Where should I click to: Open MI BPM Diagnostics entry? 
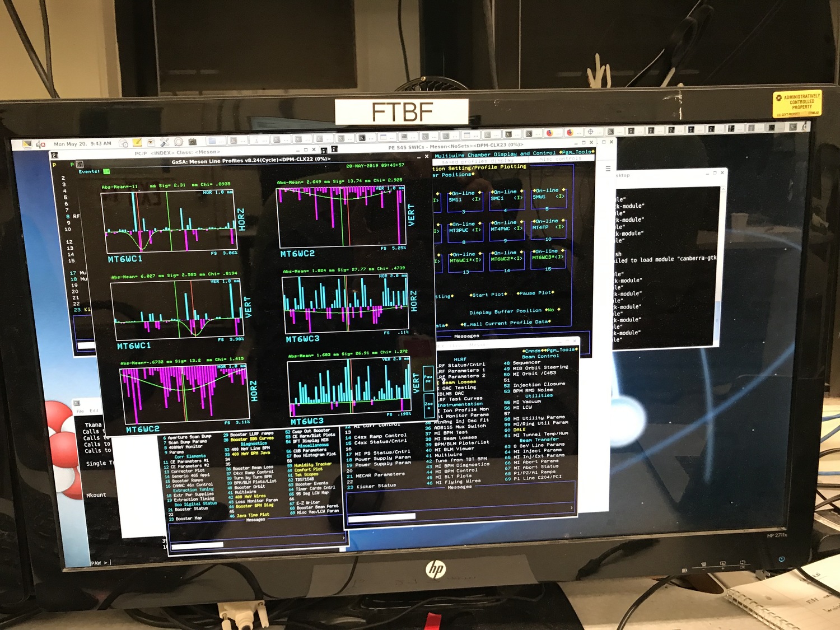point(462,465)
